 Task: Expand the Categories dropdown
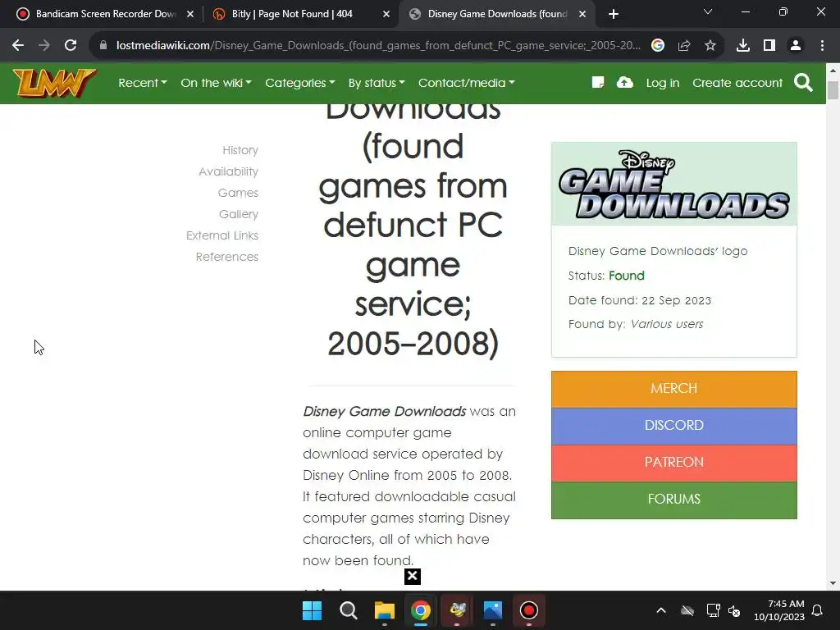point(300,83)
